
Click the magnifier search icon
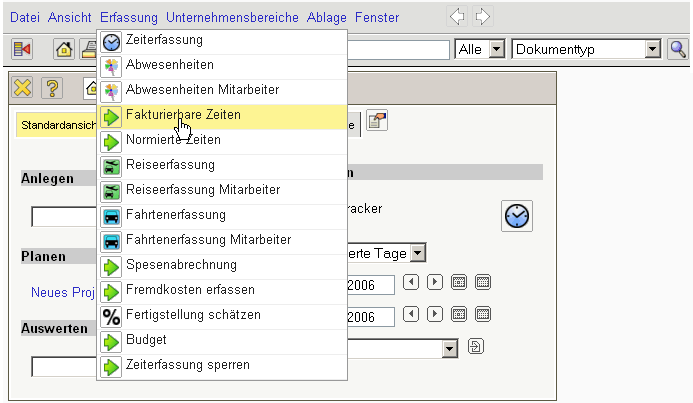(x=677, y=49)
